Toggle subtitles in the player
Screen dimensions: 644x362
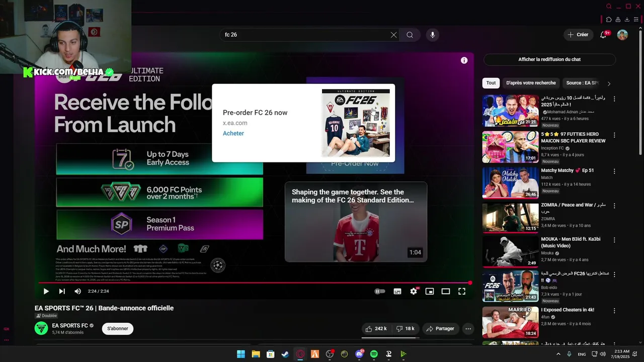pyautogui.click(x=397, y=291)
